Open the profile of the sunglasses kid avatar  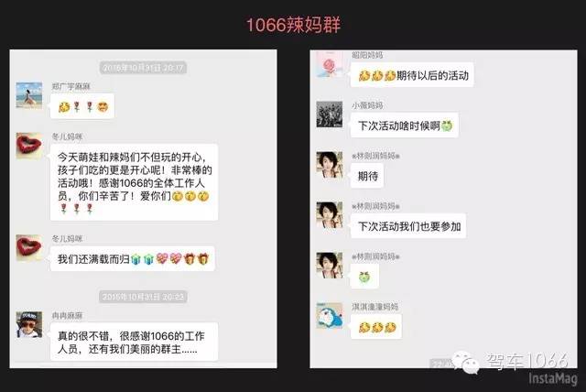point(29,324)
